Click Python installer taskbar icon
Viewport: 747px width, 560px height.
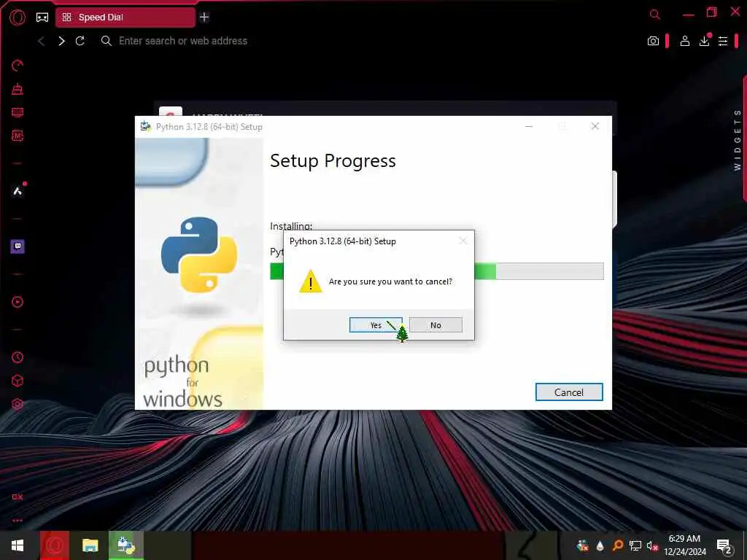tap(125, 545)
